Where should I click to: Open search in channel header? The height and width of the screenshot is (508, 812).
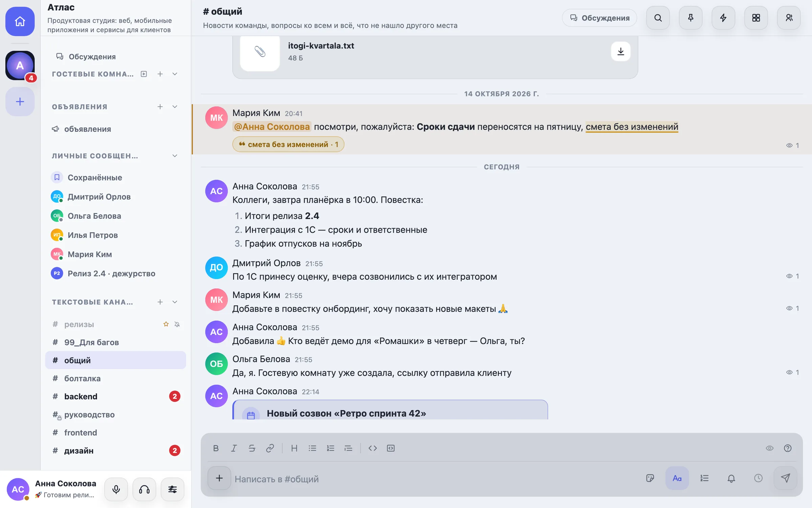658,18
